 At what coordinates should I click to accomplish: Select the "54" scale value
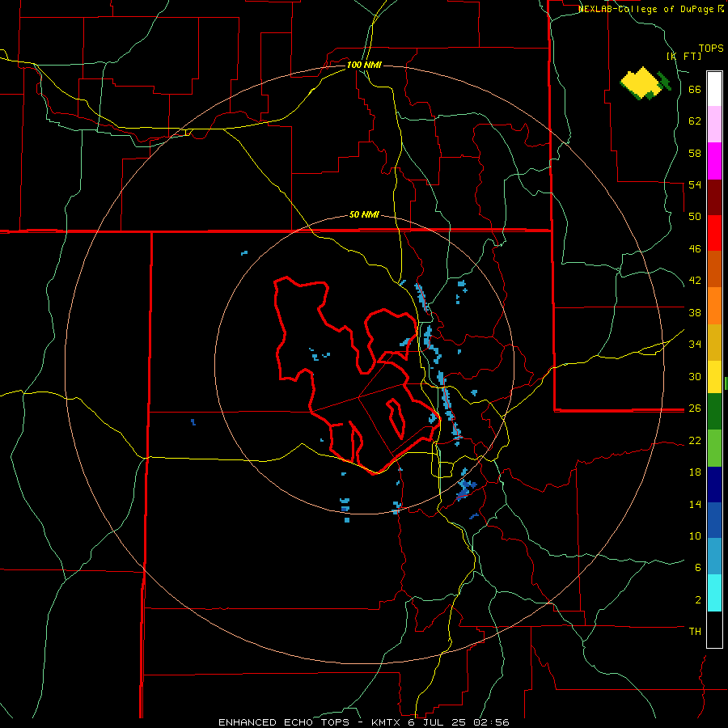coord(695,184)
